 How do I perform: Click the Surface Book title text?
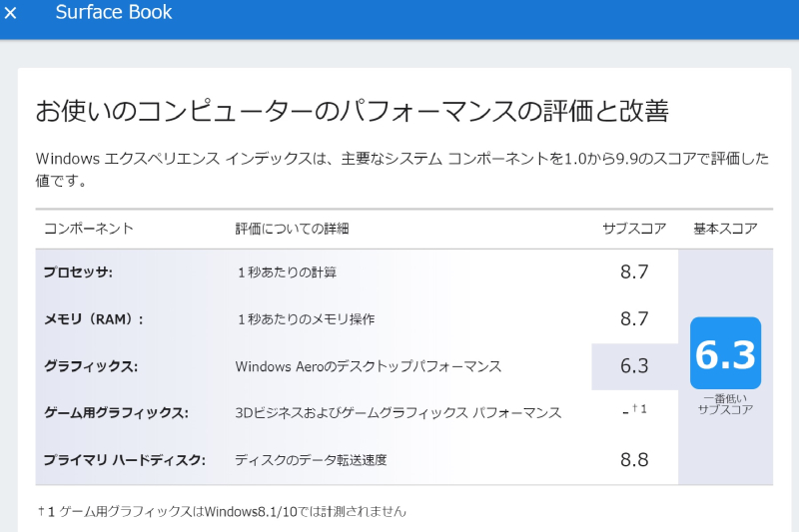pos(114,12)
